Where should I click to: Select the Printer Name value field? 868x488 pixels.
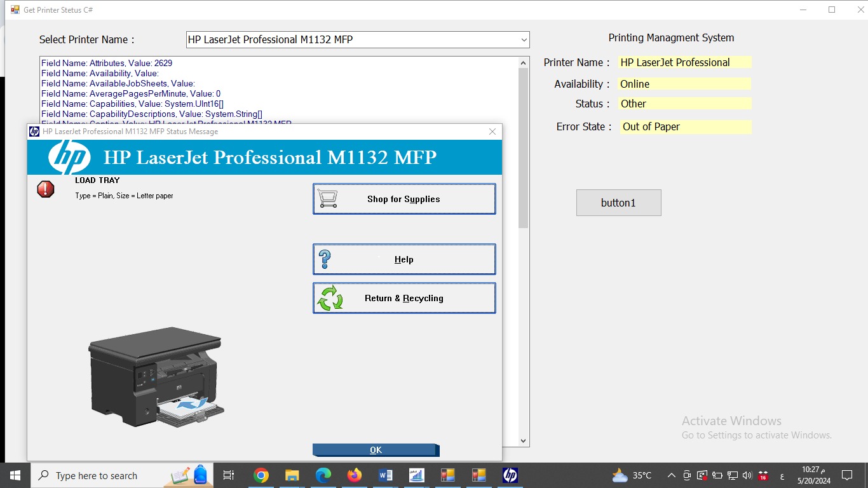click(685, 62)
